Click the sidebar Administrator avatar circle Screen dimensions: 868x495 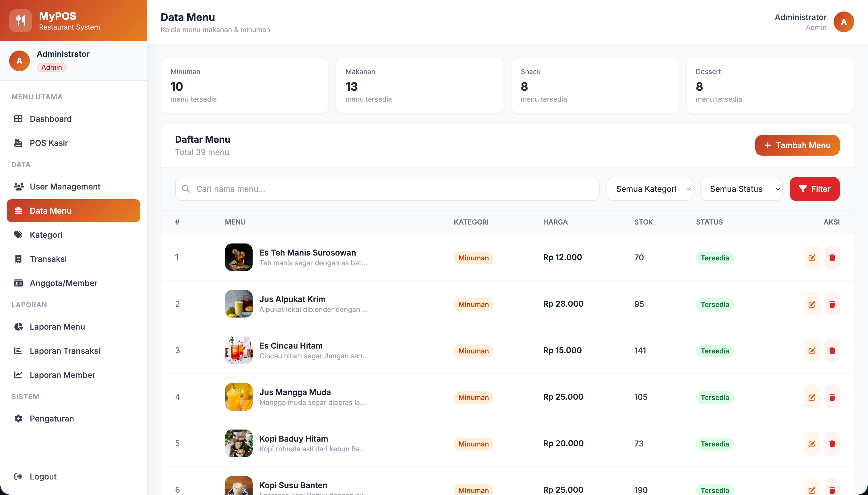(x=19, y=61)
